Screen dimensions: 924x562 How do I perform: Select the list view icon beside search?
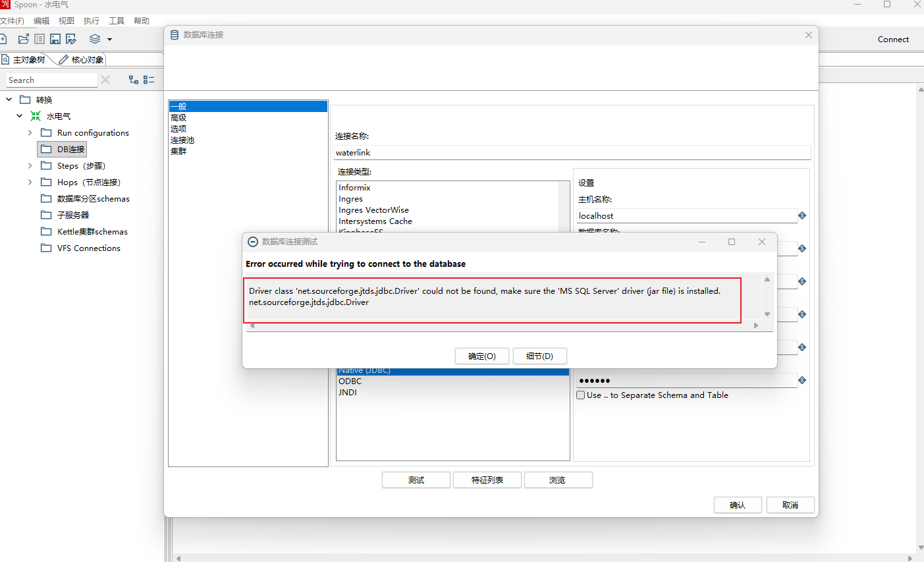point(149,79)
